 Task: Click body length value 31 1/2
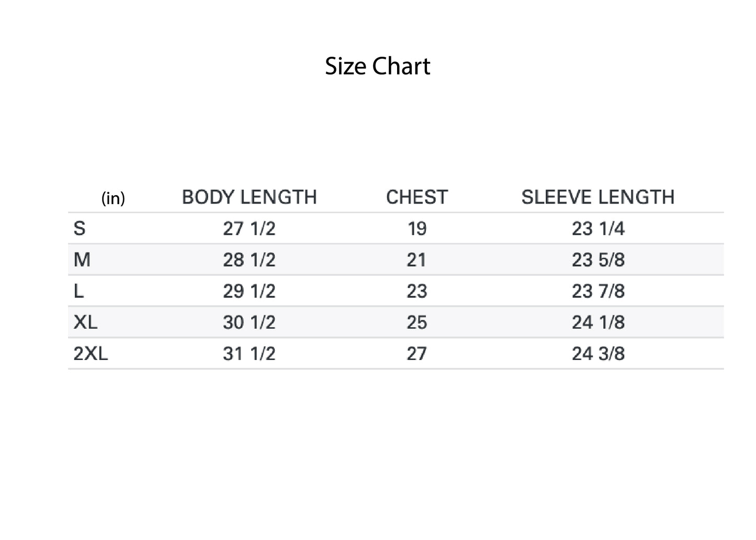coord(249,354)
